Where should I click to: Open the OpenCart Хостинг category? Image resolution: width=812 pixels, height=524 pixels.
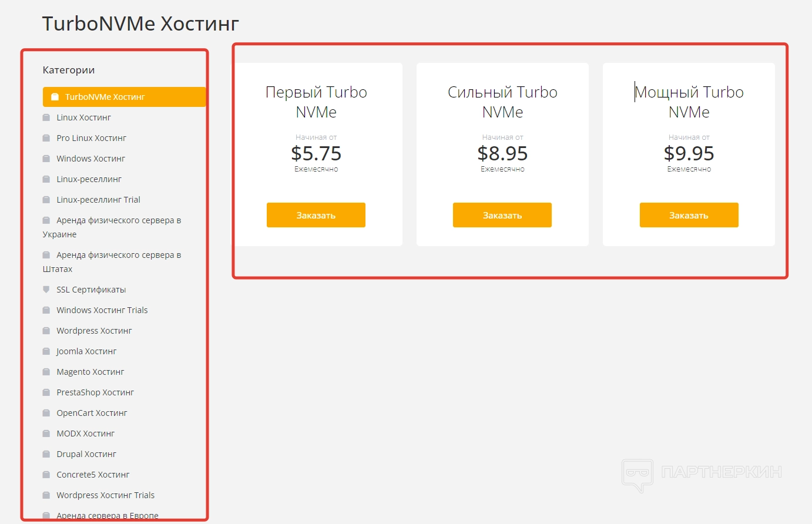tap(92, 413)
